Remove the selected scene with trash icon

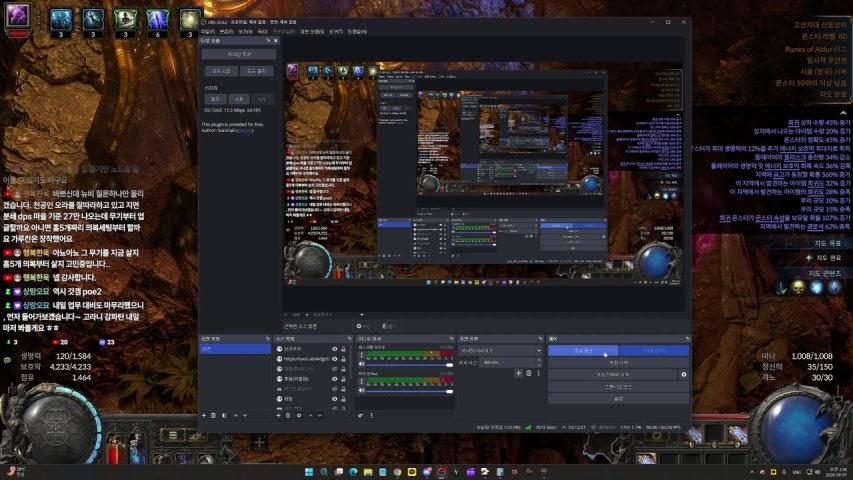click(x=214, y=415)
